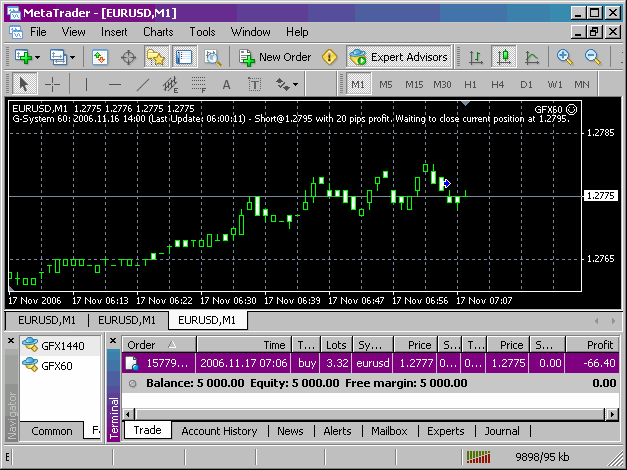Open the Tools menu

(x=202, y=32)
